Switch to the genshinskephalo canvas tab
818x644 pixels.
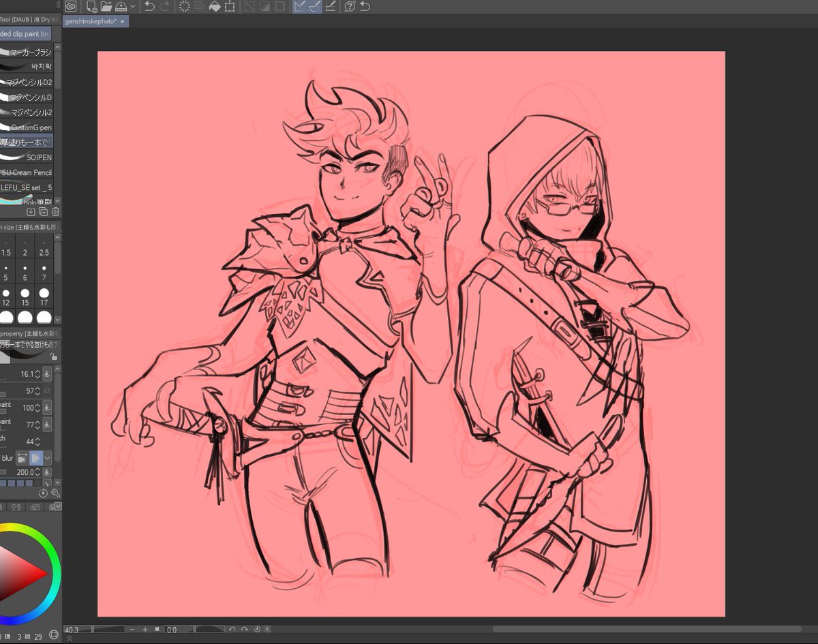(91, 21)
